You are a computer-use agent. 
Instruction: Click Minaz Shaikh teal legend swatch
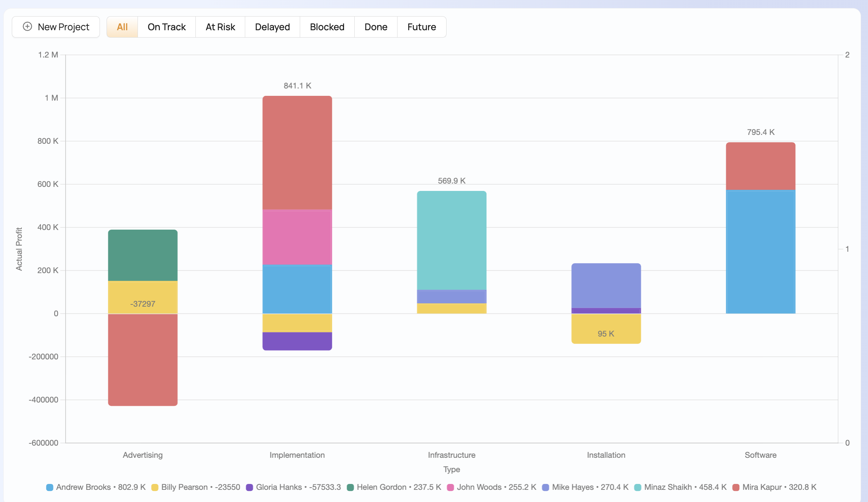[x=638, y=487]
